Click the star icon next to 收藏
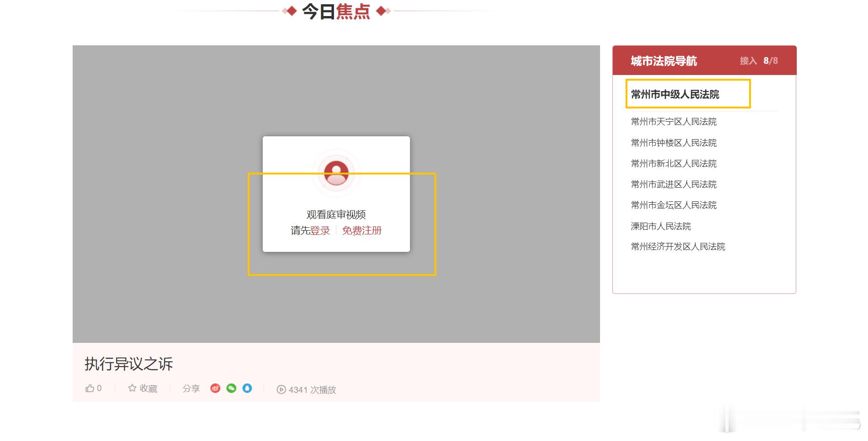The width and height of the screenshot is (868, 441). point(131,388)
